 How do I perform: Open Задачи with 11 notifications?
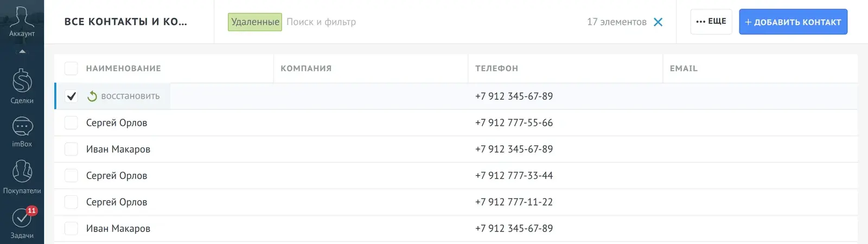tap(22, 223)
